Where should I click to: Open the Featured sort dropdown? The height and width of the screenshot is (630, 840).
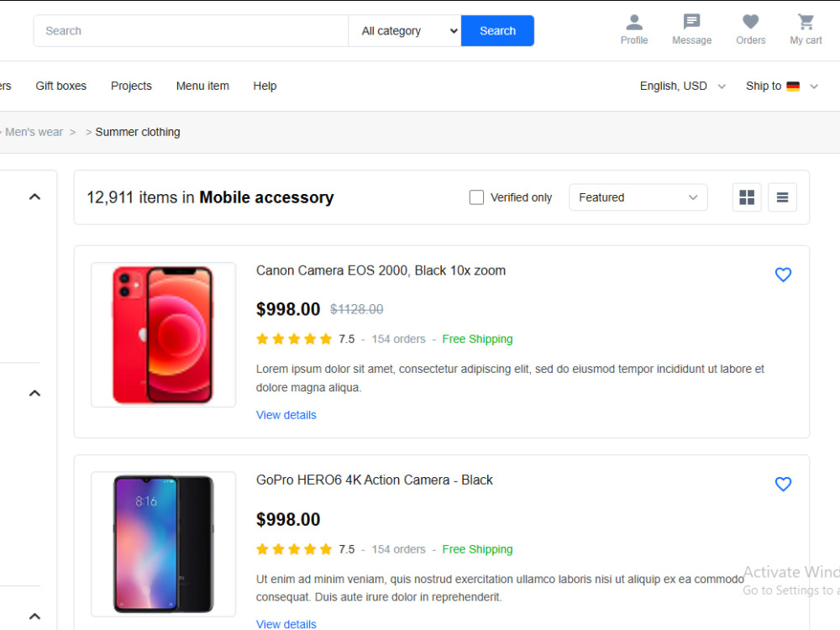638,197
